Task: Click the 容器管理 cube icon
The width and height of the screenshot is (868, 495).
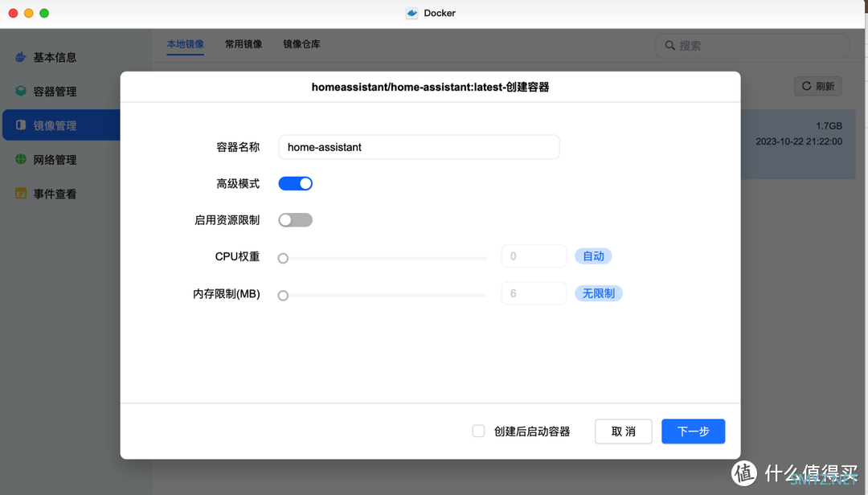Action: [20, 91]
